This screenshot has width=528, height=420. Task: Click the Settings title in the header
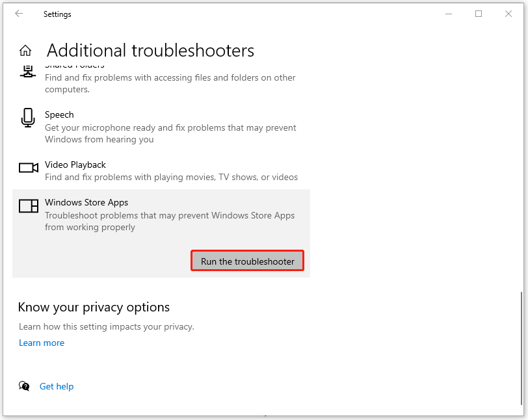[x=57, y=14]
